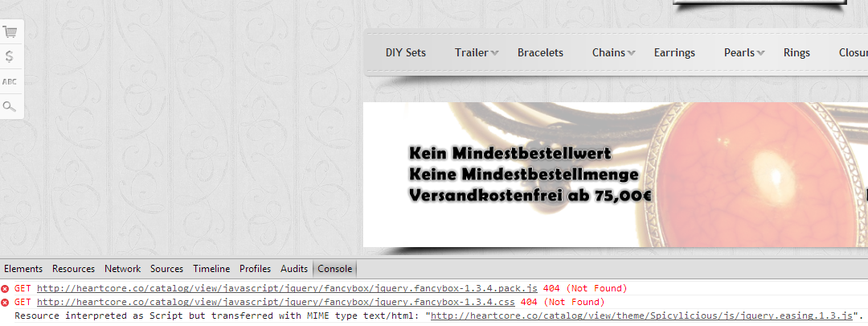Expand the Pearls dropdown arrow
The height and width of the screenshot is (326, 868).
(760, 53)
